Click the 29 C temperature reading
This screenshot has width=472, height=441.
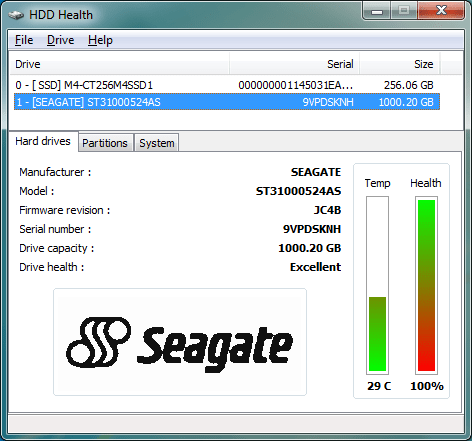coord(379,386)
